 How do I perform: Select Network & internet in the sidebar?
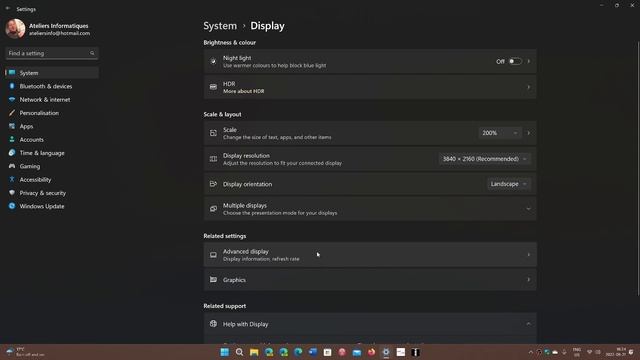coord(52,100)
